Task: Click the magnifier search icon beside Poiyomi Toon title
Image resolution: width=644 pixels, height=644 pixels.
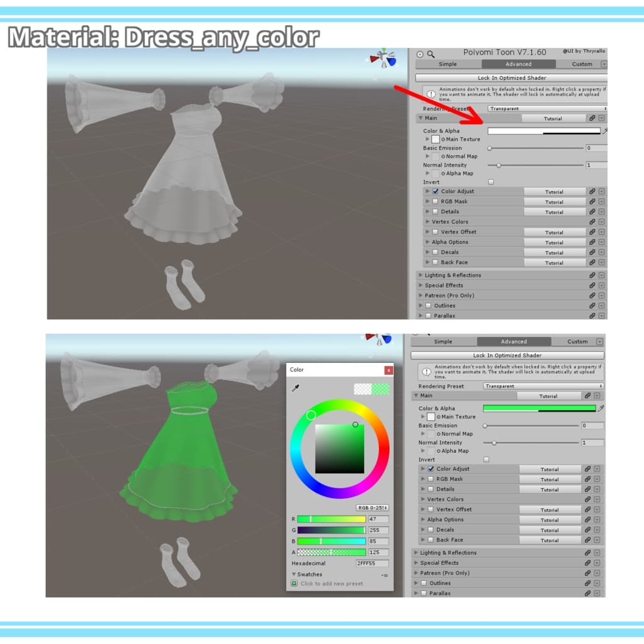Action: tap(431, 54)
